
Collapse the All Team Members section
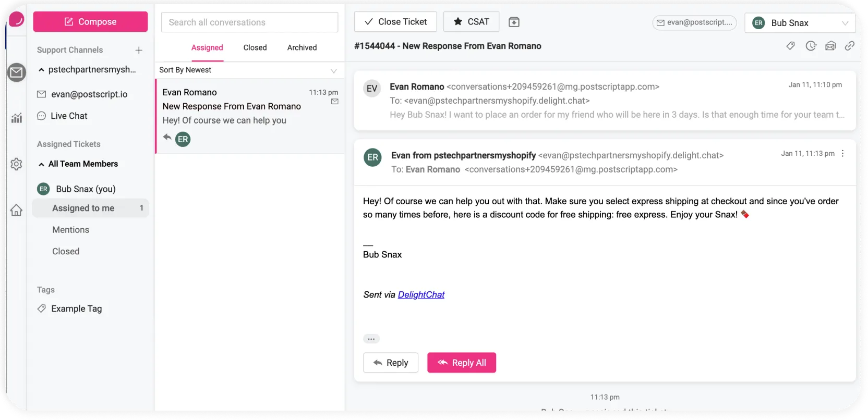(41, 164)
